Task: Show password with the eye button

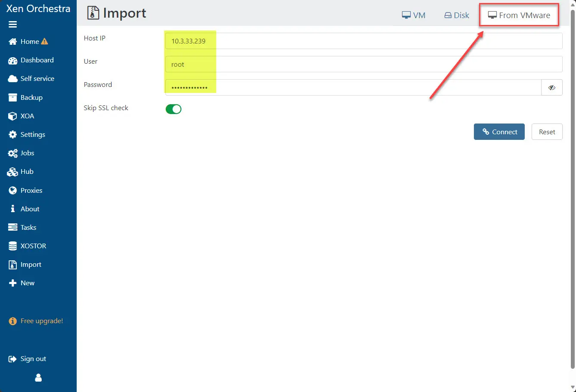Action: (x=552, y=87)
